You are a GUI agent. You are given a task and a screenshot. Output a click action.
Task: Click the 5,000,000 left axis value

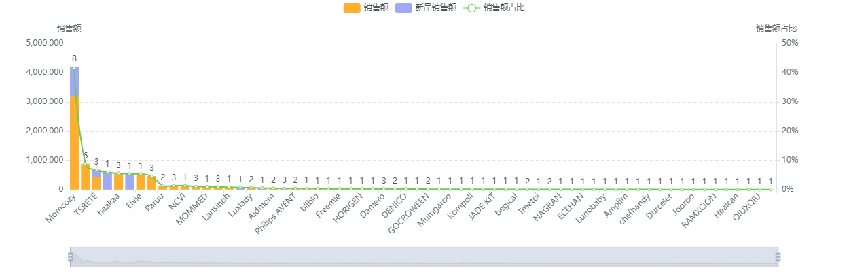pos(43,43)
